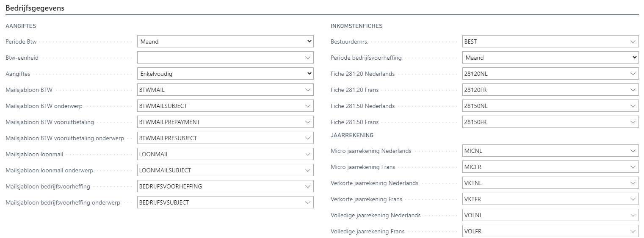Expand the Verkorte jaarrekening Frans lookup
This screenshot has width=644, height=238.
point(633,199)
